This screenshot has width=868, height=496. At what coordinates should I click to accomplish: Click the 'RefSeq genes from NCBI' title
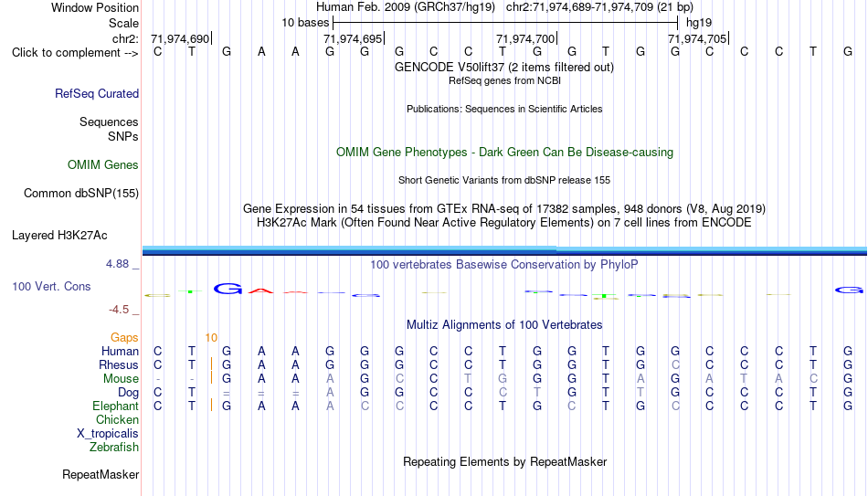[504, 80]
